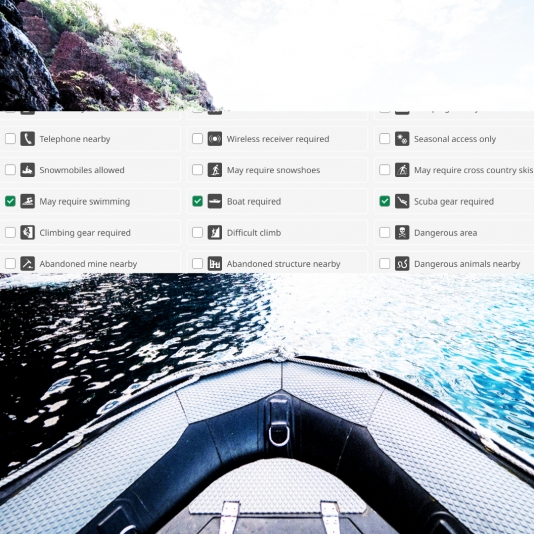Click the Dangerous animals nearby snake icon

(x=402, y=264)
